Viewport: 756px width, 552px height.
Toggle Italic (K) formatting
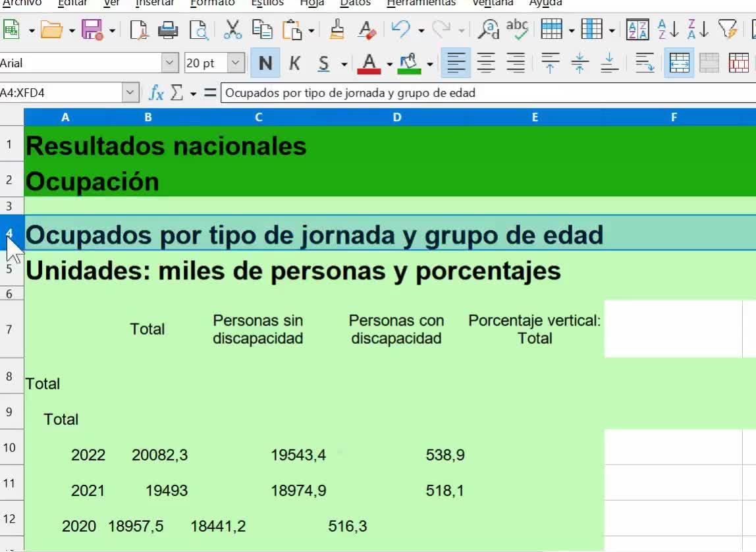click(294, 63)
